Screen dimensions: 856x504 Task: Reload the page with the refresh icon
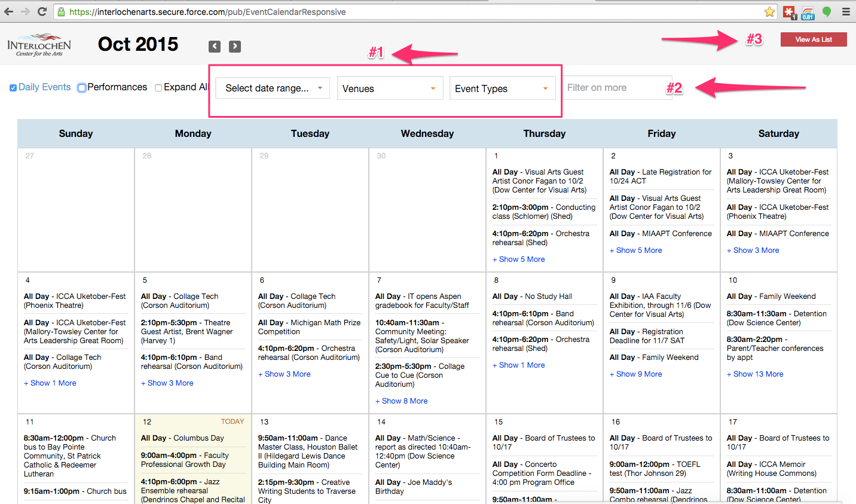click(x=42, y=11)
